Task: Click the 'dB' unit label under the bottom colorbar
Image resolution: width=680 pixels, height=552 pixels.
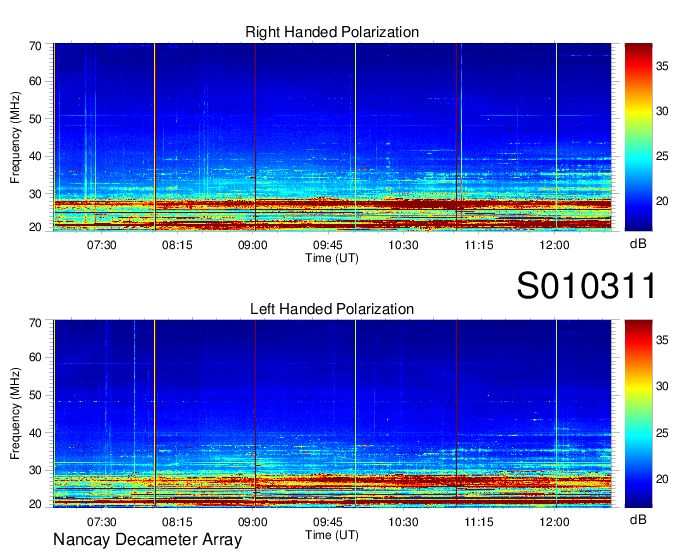Action: (x=638, y=519)
